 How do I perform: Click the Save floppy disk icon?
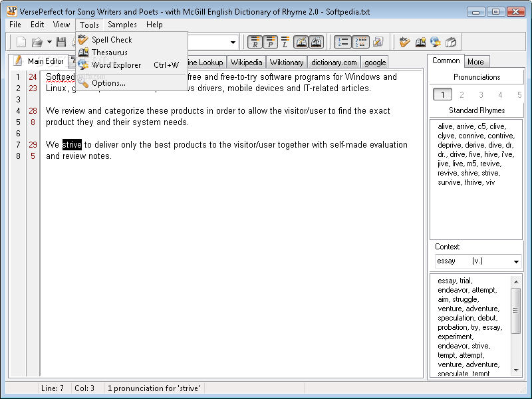(x=61, y=42)
